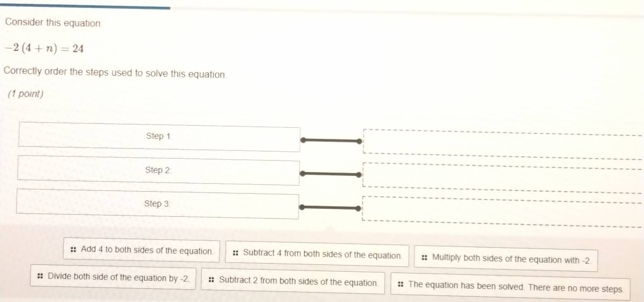Click the drag handle on 'Subtract 2 from both sides'

(211, 280)
